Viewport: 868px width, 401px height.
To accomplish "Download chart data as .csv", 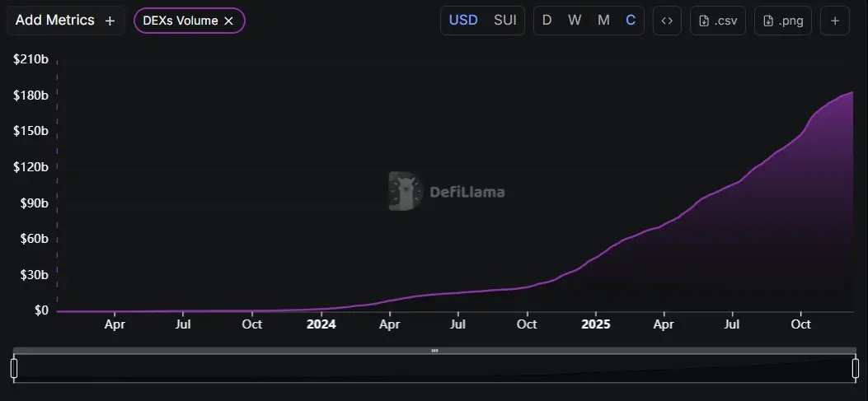I will (x=718, y=21).
